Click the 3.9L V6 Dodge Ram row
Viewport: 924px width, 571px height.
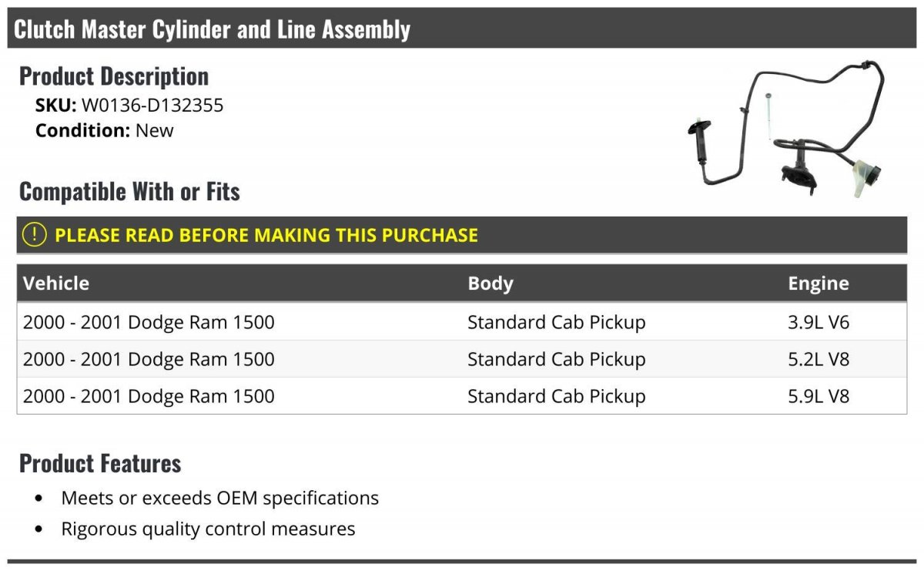[x=462, y=321]
